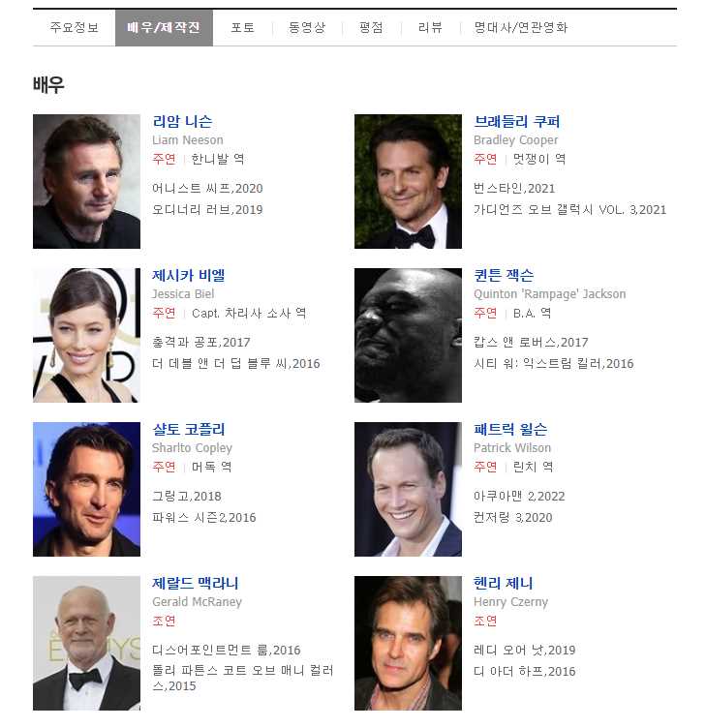
Task: Open Liam Neeson's portrait thumbnail
Action: [x=86, y=182]
